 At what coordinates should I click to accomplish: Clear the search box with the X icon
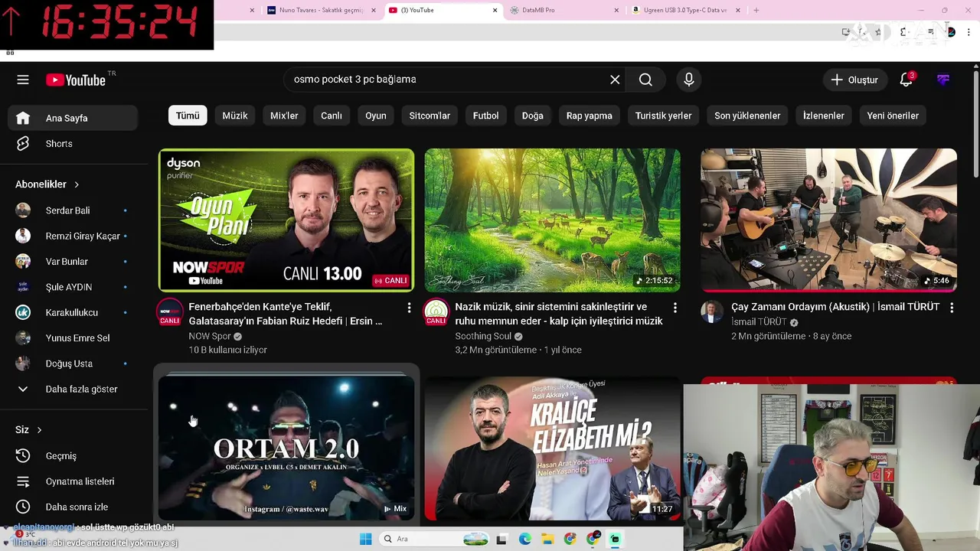coord(615,80)
